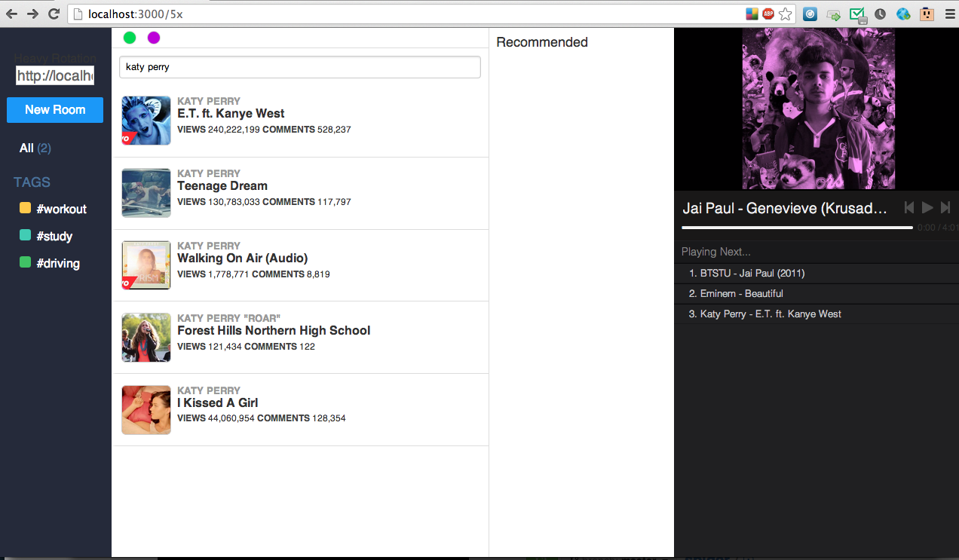Click the yellow #workout tag color square
This screenshot has height=560, width=959.
tap(25, 208)
